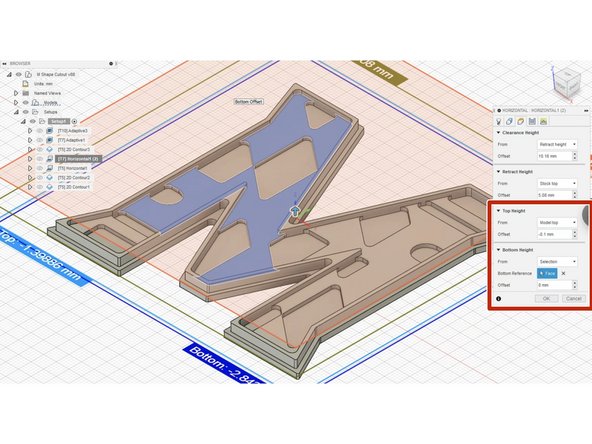Click the info icon in dialog footer
This screenshot has width=592, height=444.
coord(498,299)
